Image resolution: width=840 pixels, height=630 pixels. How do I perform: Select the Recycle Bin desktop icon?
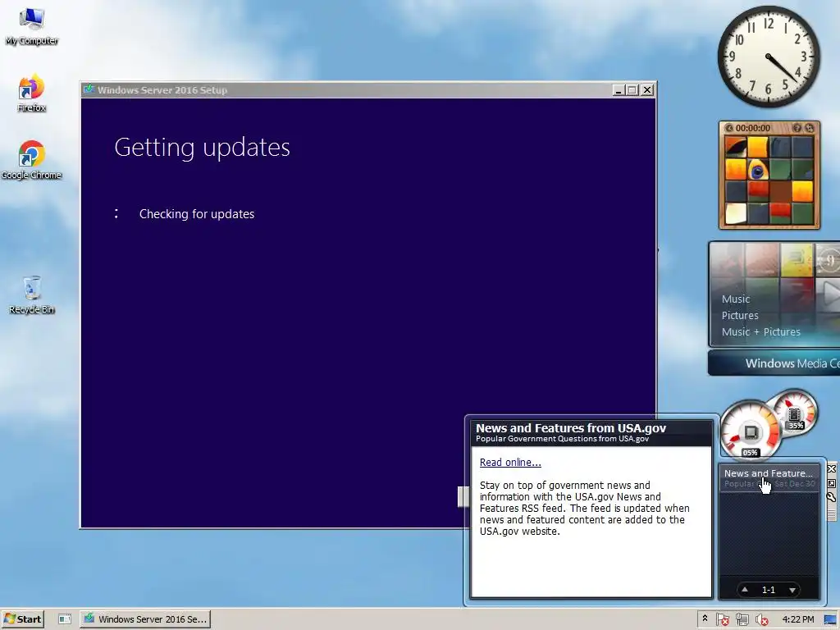[x=31, y=294]
